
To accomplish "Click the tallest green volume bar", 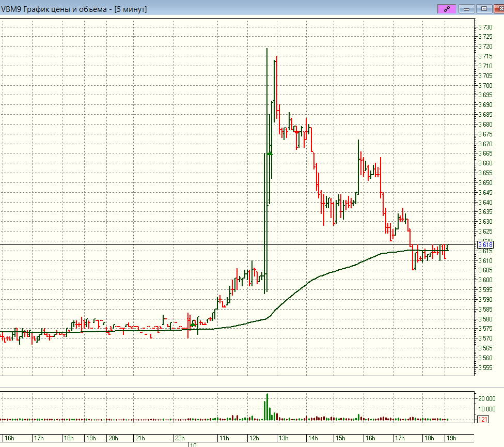I will (267, 407).
